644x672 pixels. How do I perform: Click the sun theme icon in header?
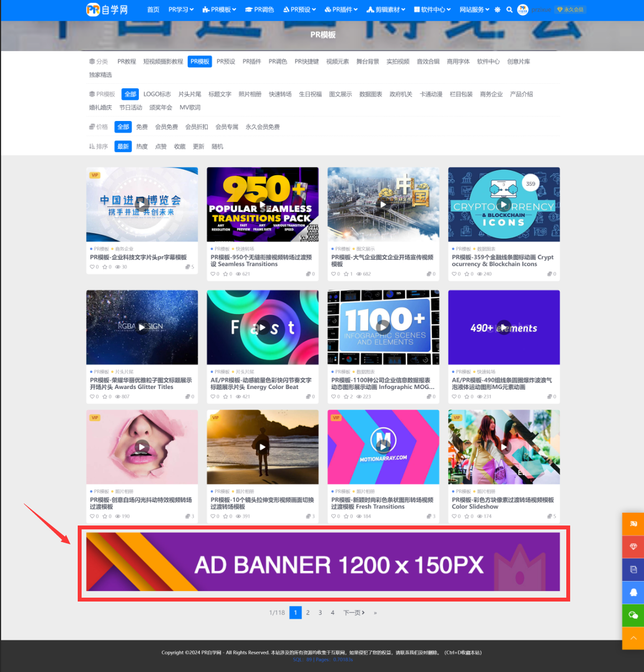point(497,9)
